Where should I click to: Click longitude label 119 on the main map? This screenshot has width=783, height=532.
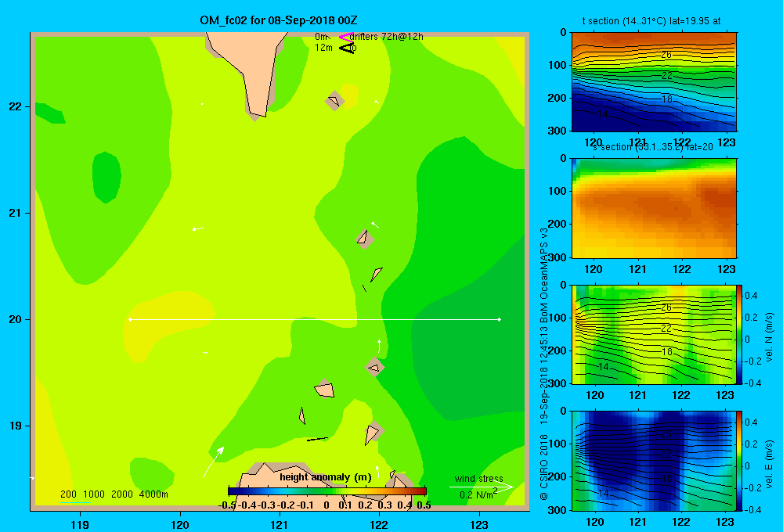(80, 524)
